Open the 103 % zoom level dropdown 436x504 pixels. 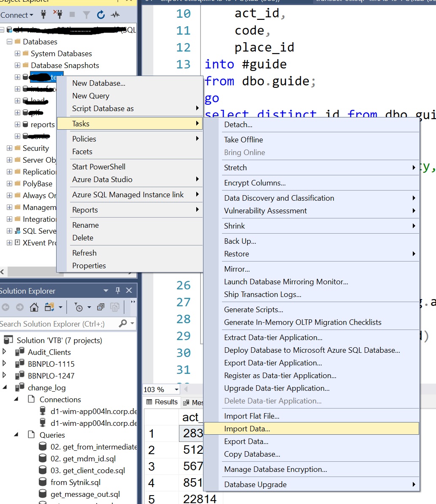176,390
